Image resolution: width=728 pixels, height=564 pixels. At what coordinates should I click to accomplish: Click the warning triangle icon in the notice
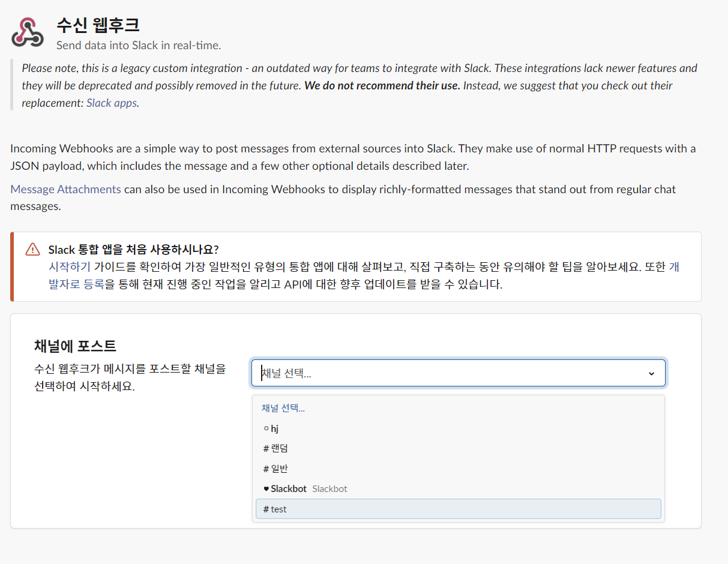32,250
